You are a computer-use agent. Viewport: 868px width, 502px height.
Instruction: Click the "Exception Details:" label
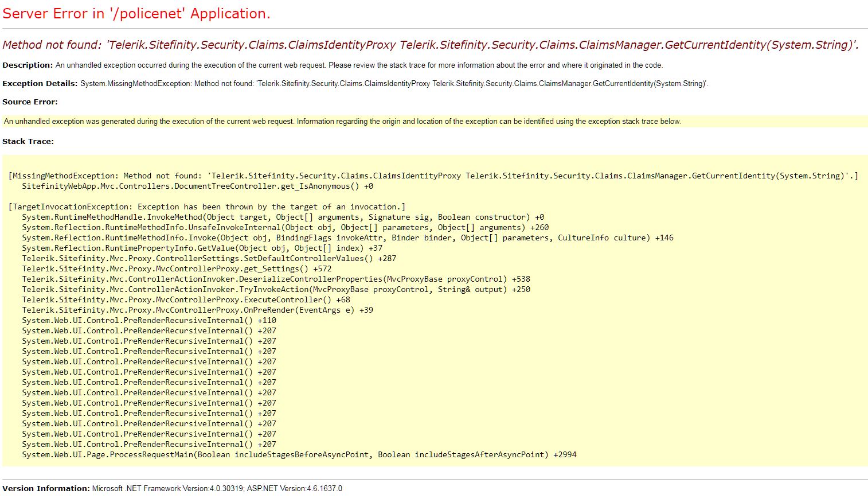pos(40,83)
